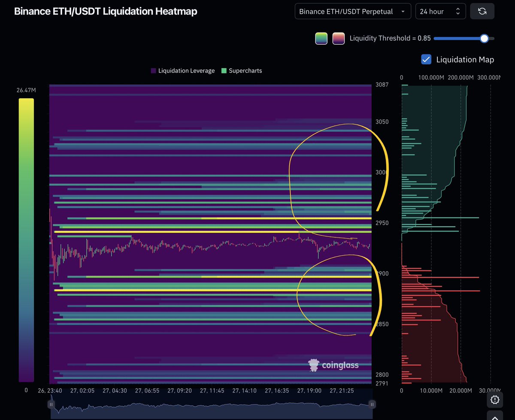Click the 20.000M bottom axis label
515x420 pixels.
click(460, 391)
